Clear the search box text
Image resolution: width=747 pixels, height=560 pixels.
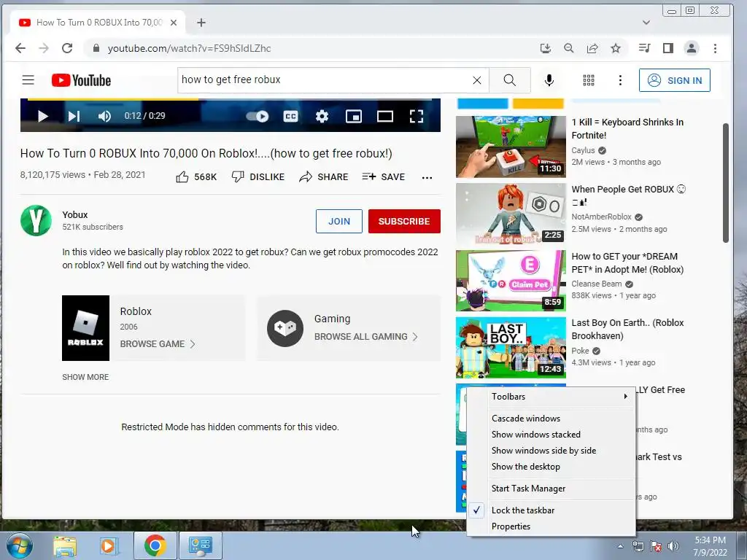click(477, 80)
